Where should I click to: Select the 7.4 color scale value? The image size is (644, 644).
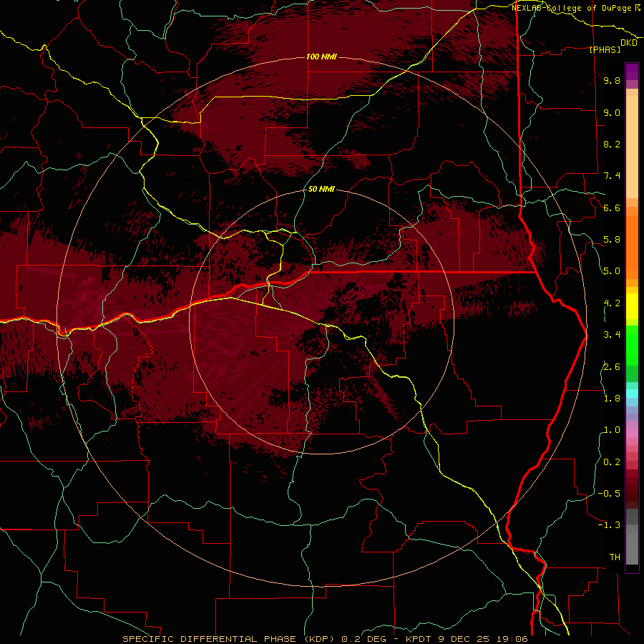point(612,176)
